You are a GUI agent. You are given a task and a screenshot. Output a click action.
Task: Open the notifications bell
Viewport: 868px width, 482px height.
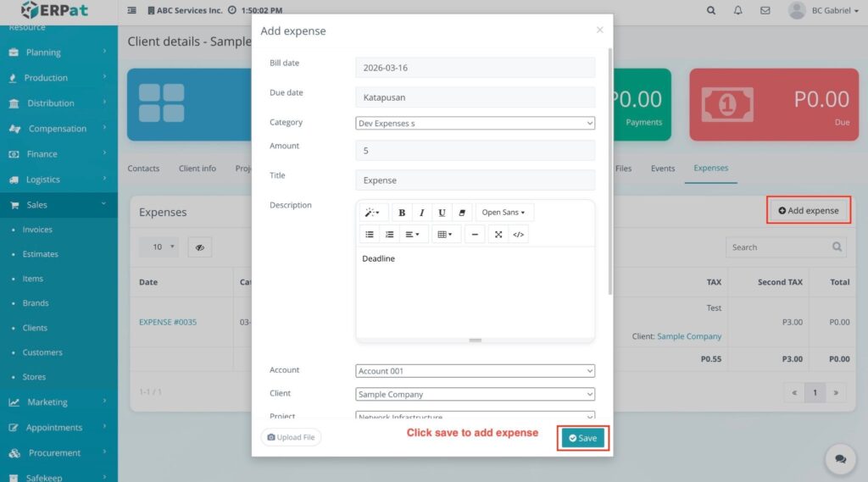(738, 10)
